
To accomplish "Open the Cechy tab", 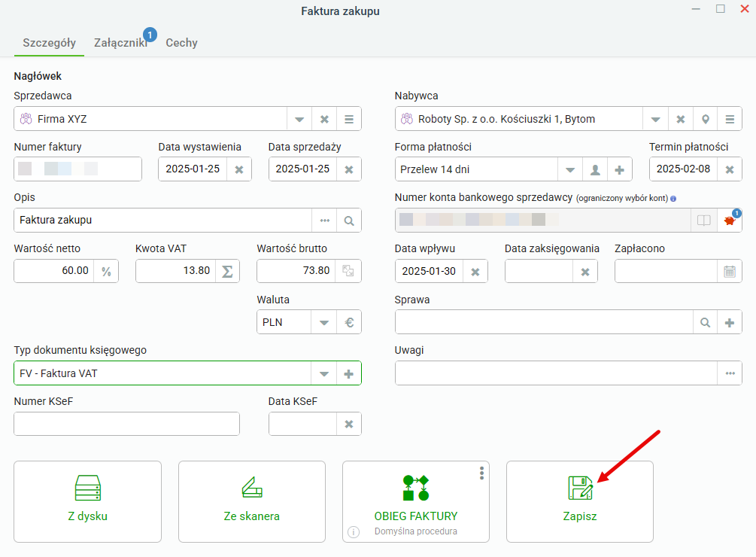I will 182,42.
